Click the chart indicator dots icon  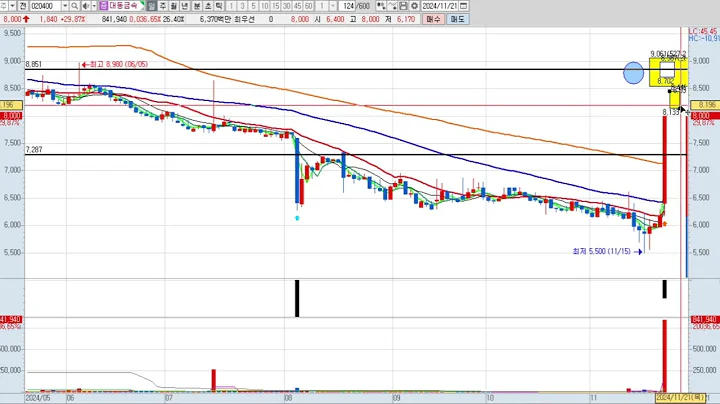coord(381,6)
